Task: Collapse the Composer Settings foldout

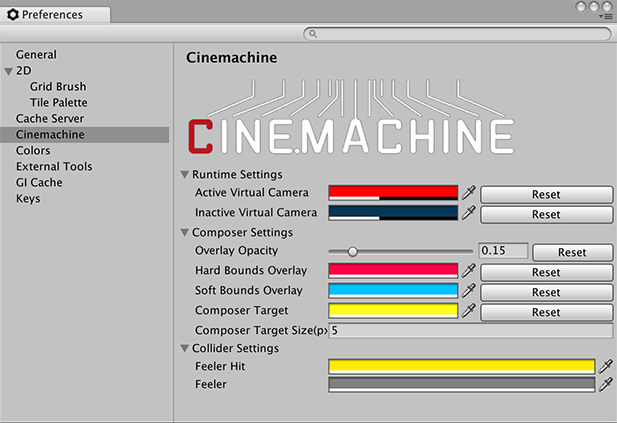Action: [x=184, y=233]
